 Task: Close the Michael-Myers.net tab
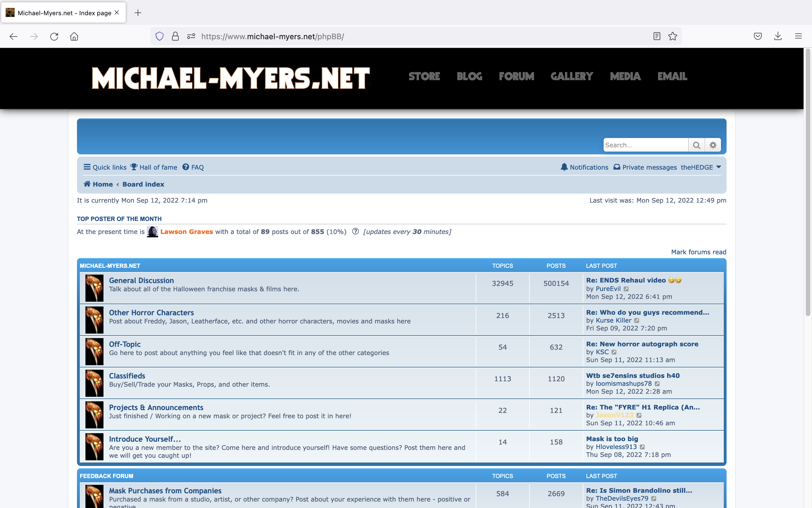(x=117, y=12)
